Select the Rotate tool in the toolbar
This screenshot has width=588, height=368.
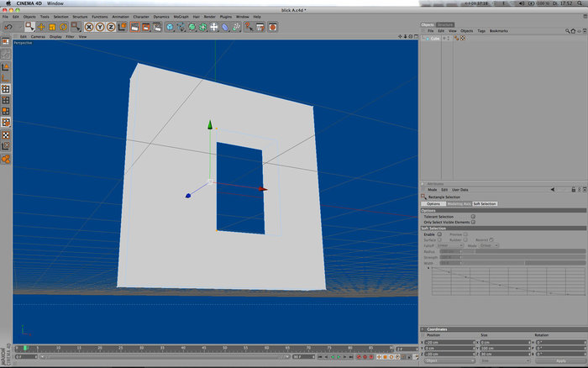(63, 27)
